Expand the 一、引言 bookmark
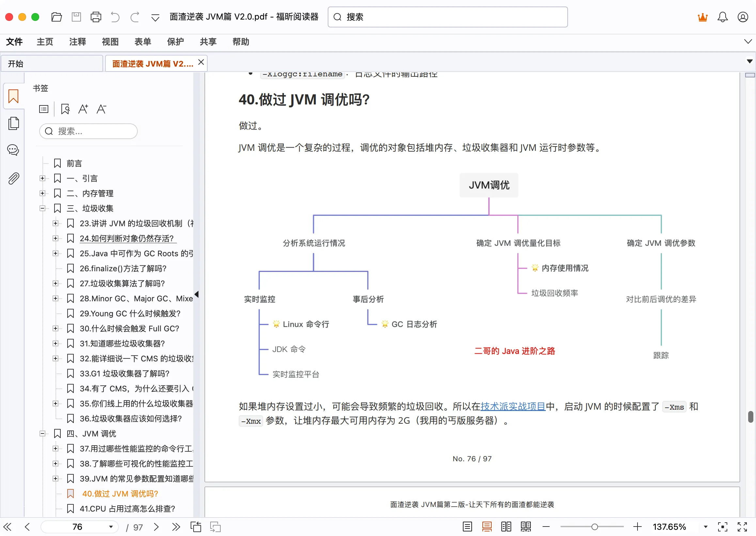The height and width of the screenshot is (536, 756). click(x=42, y=179)
